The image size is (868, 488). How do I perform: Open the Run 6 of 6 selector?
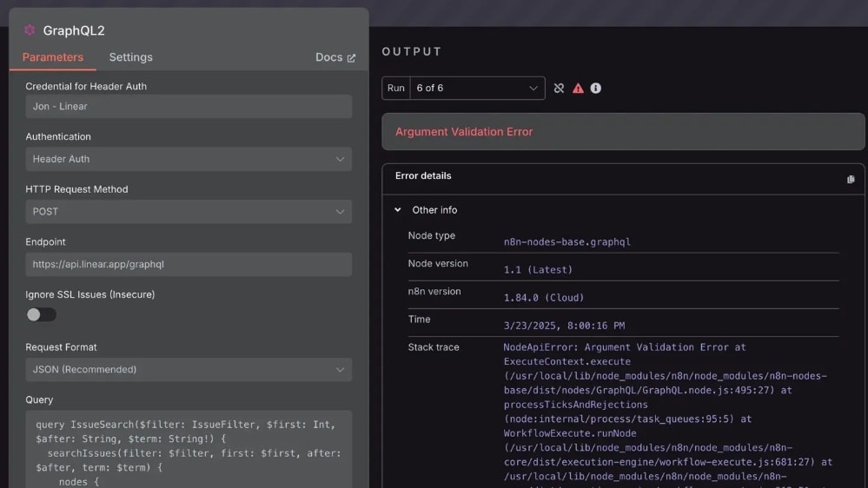click(x=477, y=88)
